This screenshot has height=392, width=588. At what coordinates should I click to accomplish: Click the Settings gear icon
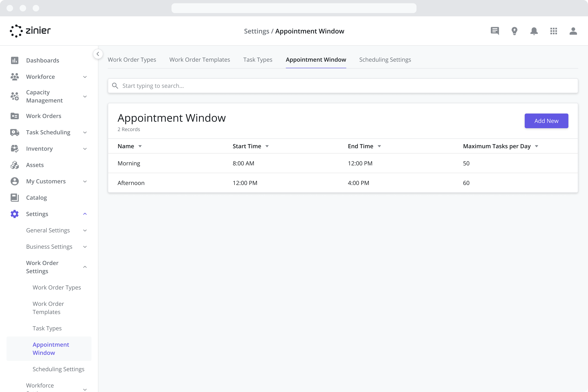point(15,214)
